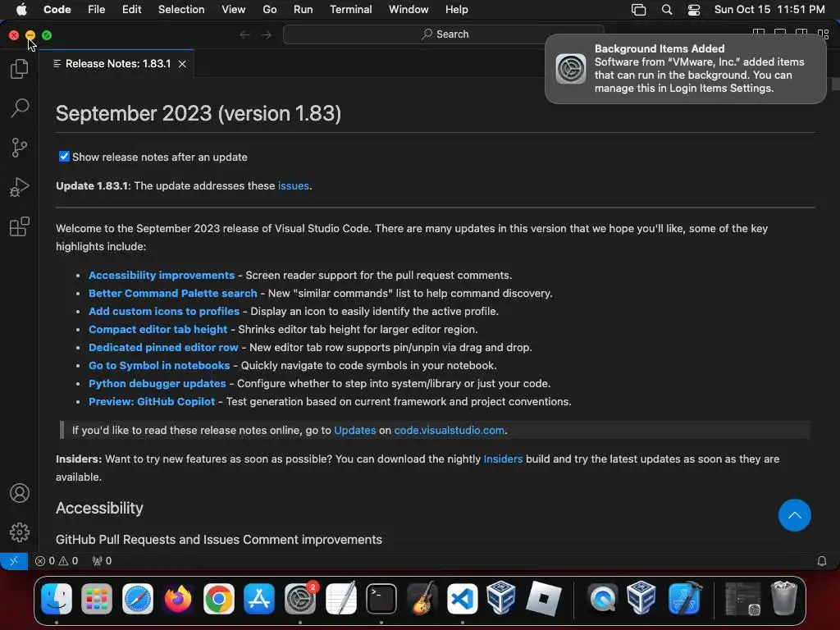Open the Help menu
Image resolution: width=840 pixels, height=630 pixels.
click(x=456, y=10)
